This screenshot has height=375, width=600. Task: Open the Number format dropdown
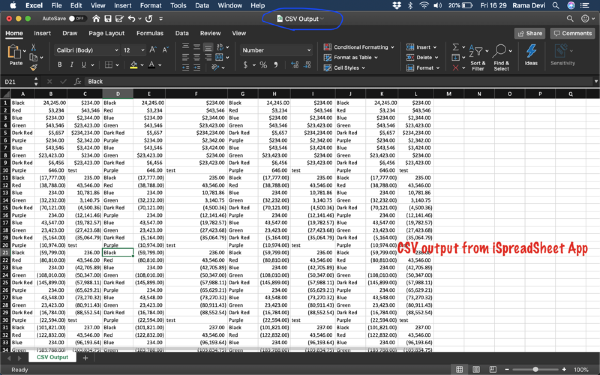pyautogui.click(x=276, y=50)
